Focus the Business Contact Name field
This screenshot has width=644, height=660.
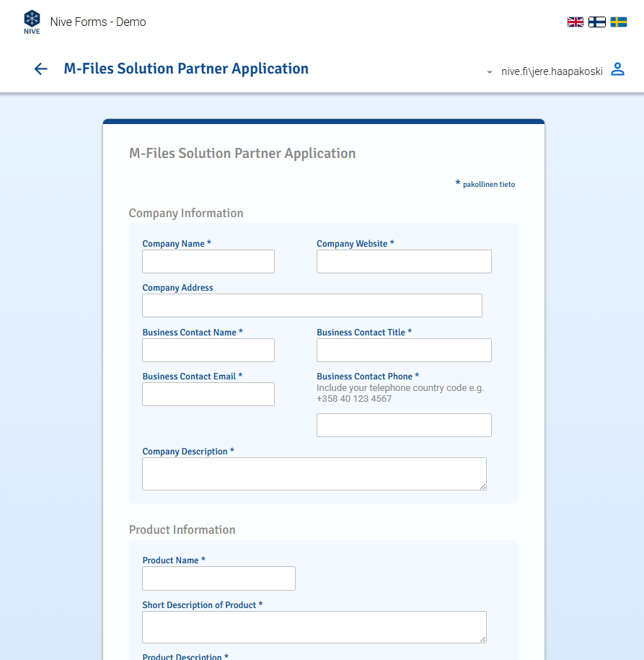(208, 351)
